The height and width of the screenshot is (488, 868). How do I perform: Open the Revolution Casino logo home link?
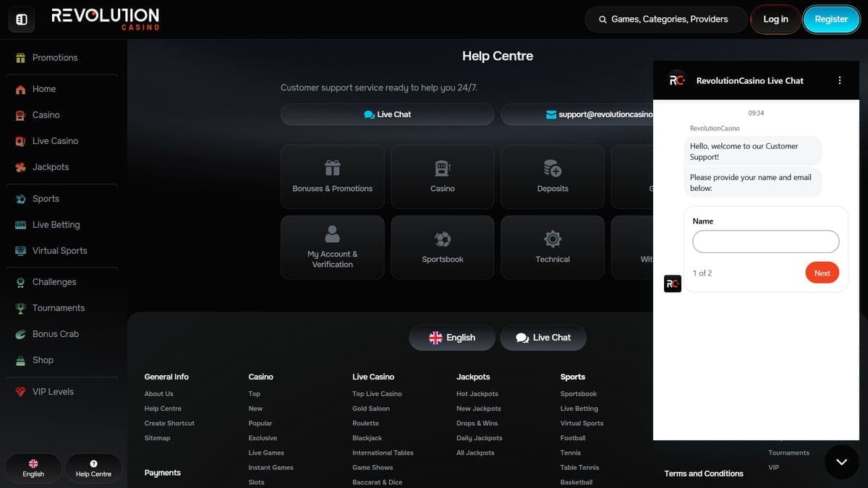click(x=106, y=19)
